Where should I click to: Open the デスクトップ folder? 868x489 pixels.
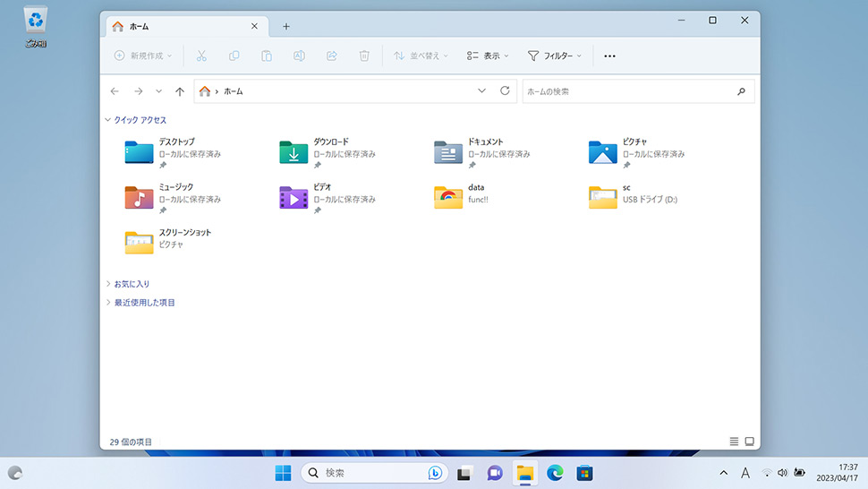tap(173, 152)
